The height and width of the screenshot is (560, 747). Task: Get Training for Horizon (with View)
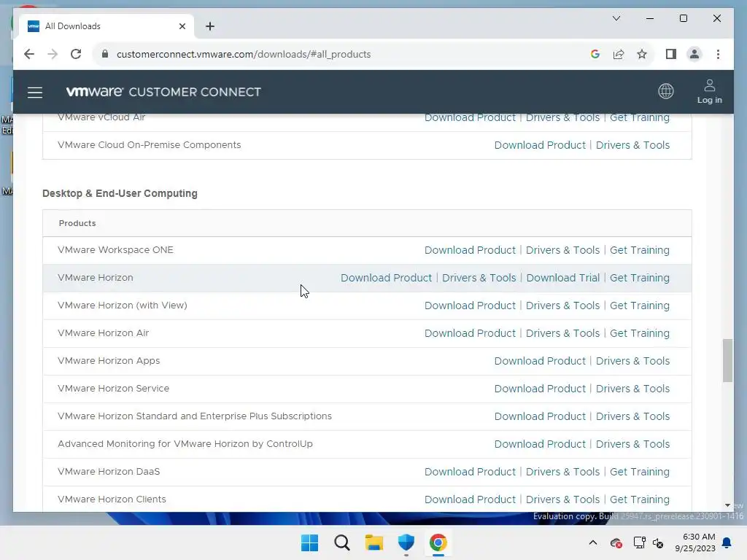[x=639, y=306]
